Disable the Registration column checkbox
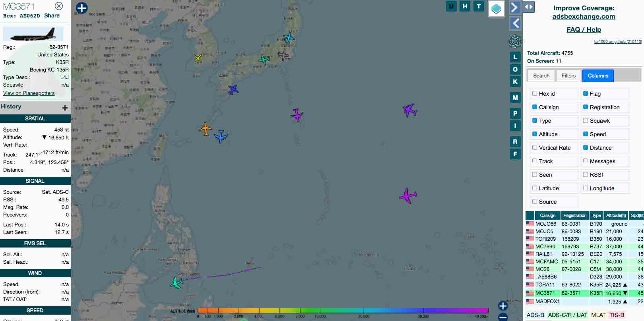Viewport: 644px width, 321px height. pyautogui.click(x=586, y=107)
